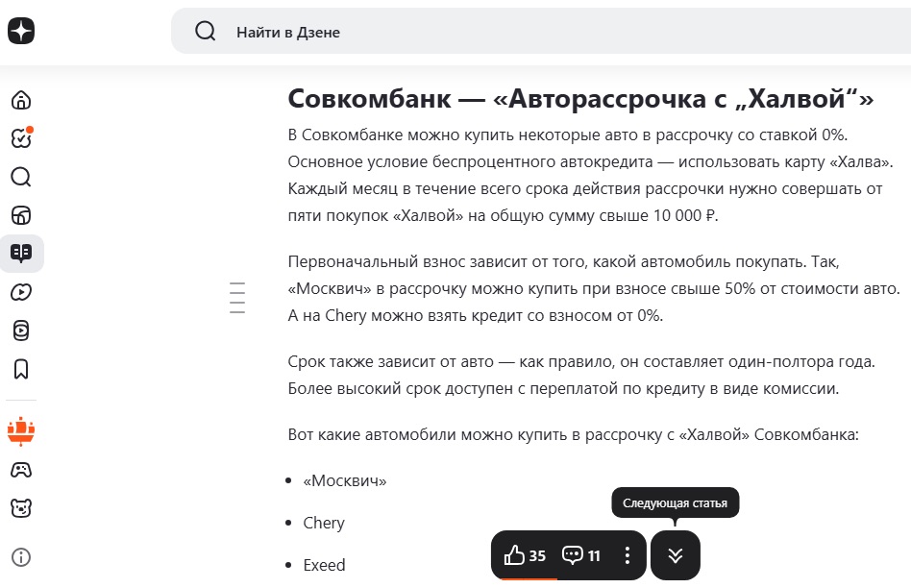Open the Video play icon in sidebar
This screenshot has width=911, height=588.
point(21,292)
